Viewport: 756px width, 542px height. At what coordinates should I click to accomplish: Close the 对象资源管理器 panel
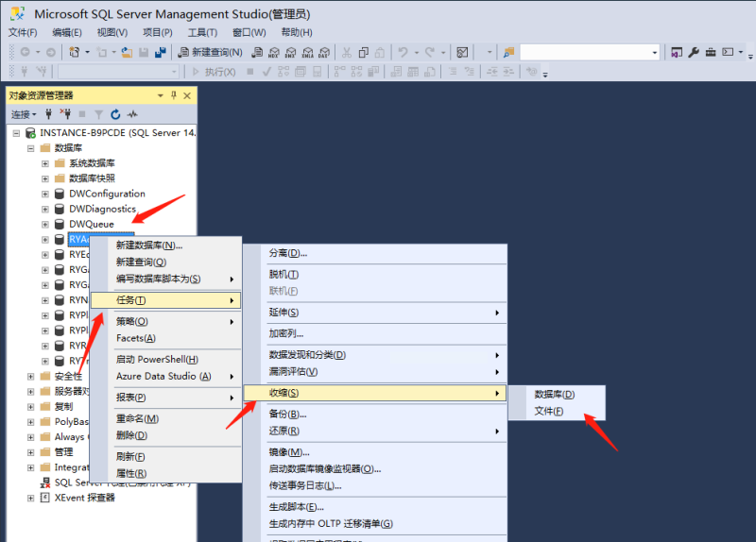tap(187, 95)
